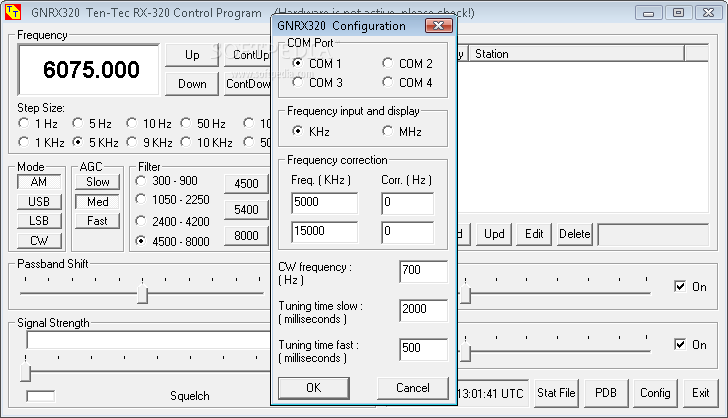Screen dimensions: 728x418
Task: Click the Squelch slider thumb
Action: (x=26, y=371)
